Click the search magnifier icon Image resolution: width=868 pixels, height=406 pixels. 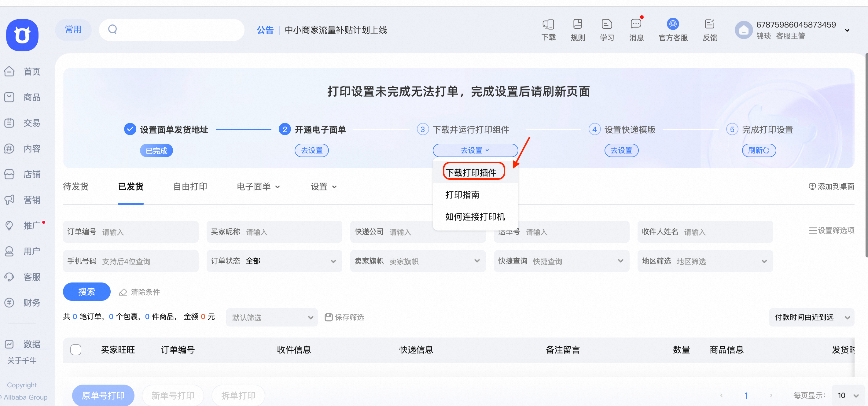pyautogui.click(x=112, y=30)
